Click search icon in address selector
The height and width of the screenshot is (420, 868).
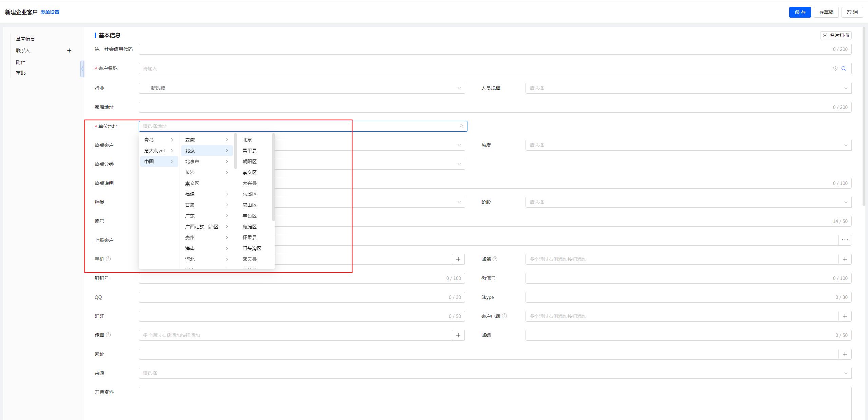(x=462, y=126)
